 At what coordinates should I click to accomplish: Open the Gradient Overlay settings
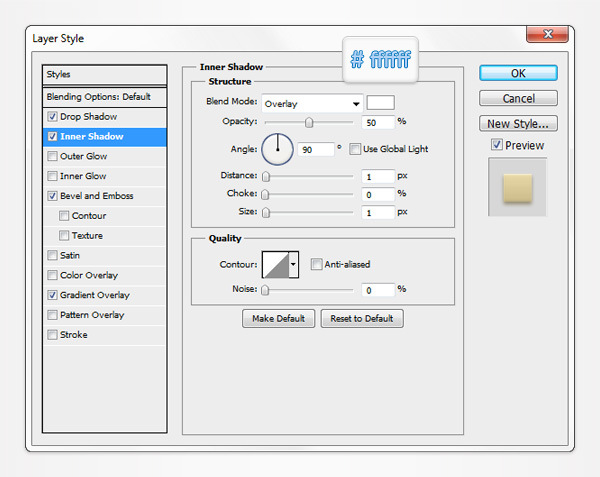pos(94,295)
